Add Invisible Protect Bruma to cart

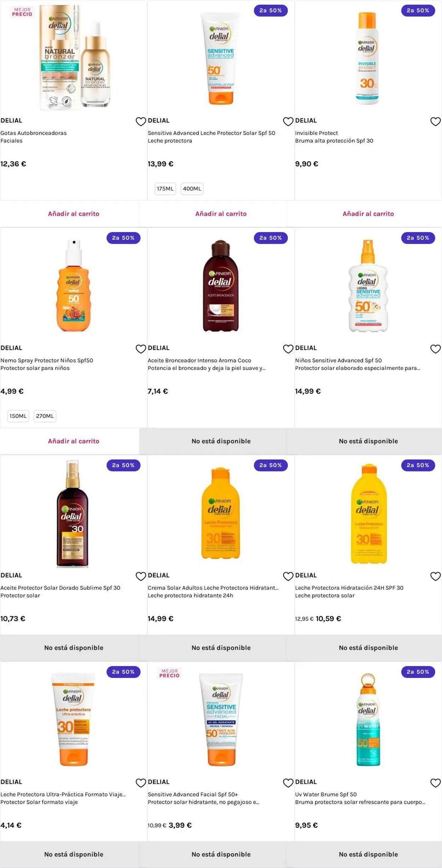coord(368,214)
